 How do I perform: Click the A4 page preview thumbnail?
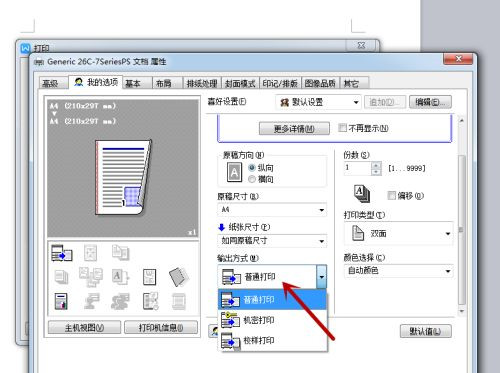(123, 178)
